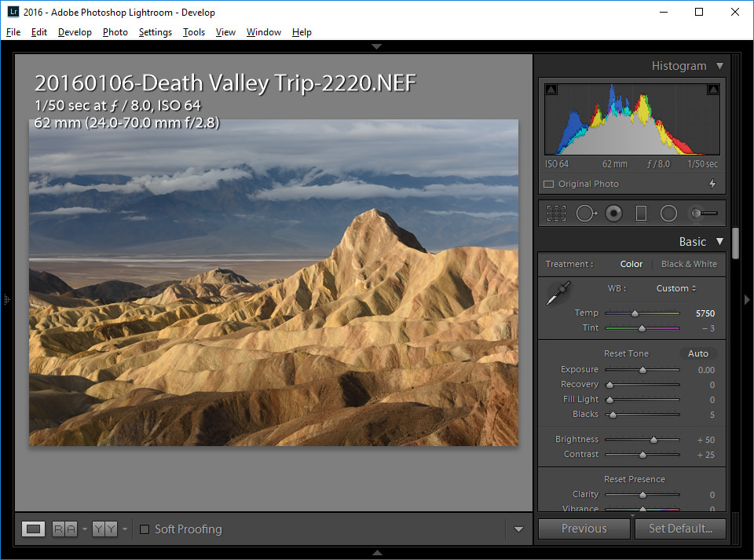Enable the Soft Proofing checkbox
The height and width of the screenshot is (560, 754).
(145, 529)
